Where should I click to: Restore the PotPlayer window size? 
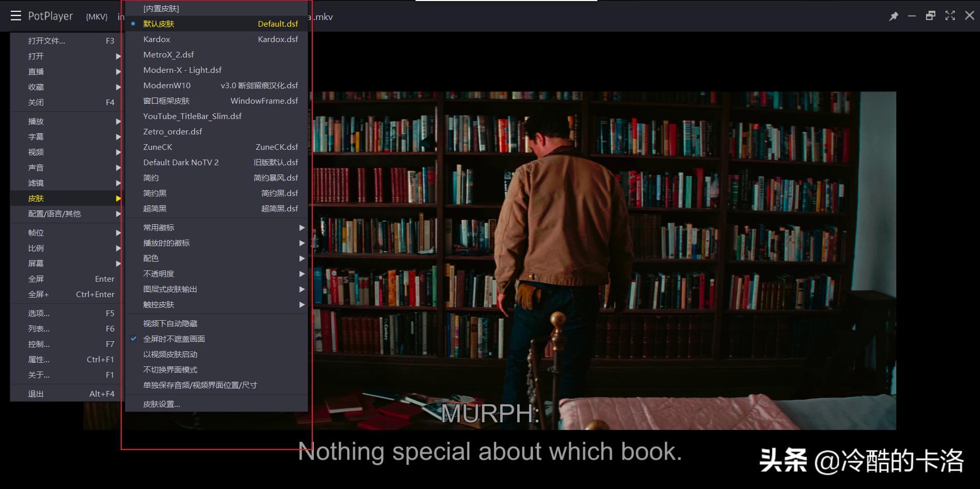pyautogui.click(x=931, y=16)
